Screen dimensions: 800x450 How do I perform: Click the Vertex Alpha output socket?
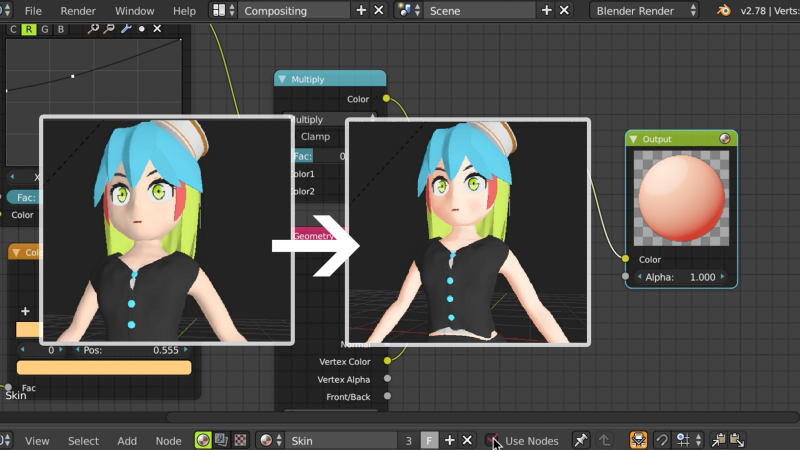point(387,379)
